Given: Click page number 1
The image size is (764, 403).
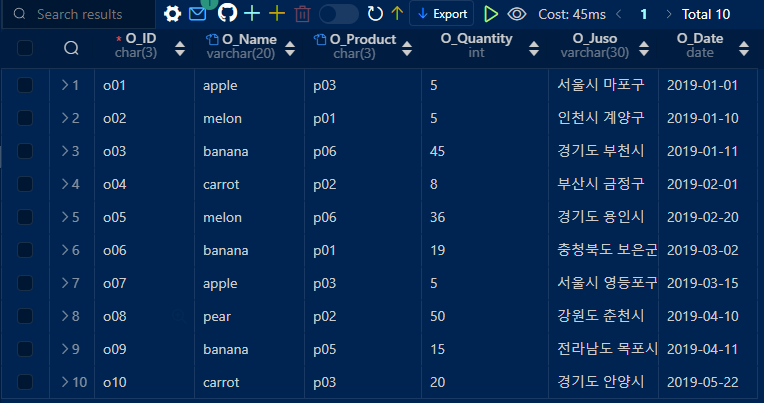Looking at the screenshot, I should (644, 14).
